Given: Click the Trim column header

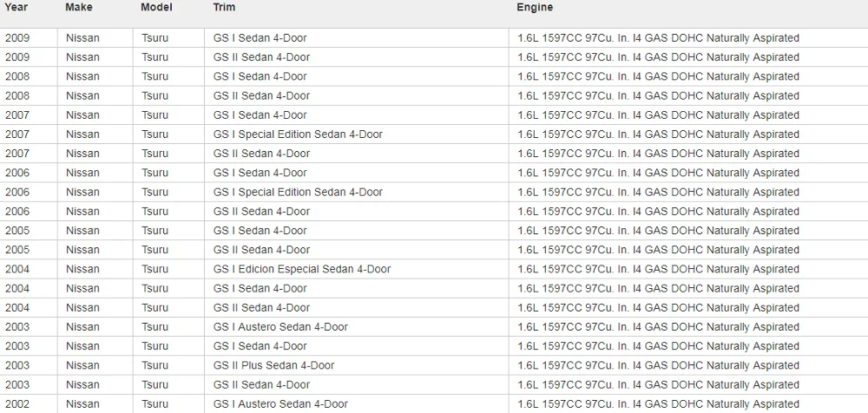Looking at the screenshot, I should click(224, 8).
